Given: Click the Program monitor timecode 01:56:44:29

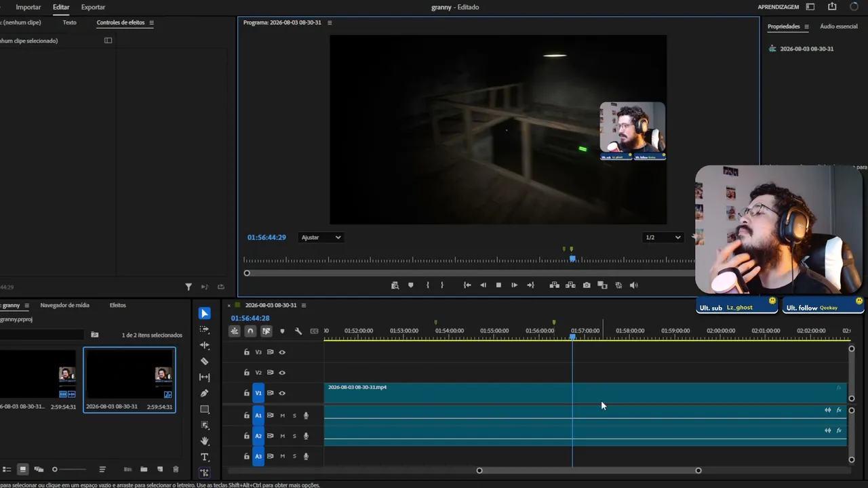Looking at the screenshot, I should pos(267,237).
